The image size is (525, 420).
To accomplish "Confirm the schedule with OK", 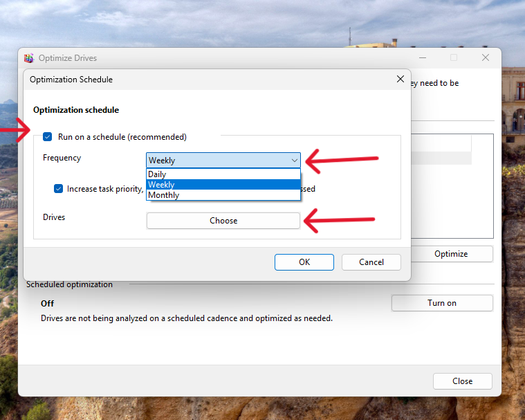I will click(x=304, y=262).
